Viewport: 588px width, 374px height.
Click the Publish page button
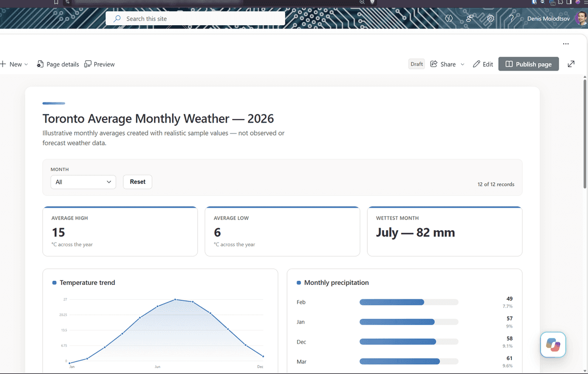tap(528, 64)
